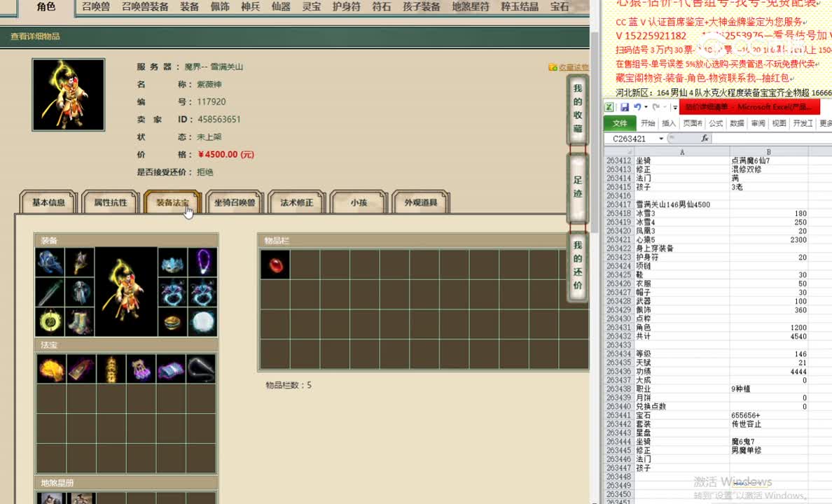The image size is (832, 504).
Task: Click the large character portrait in equipment panel
Action: 126,292
